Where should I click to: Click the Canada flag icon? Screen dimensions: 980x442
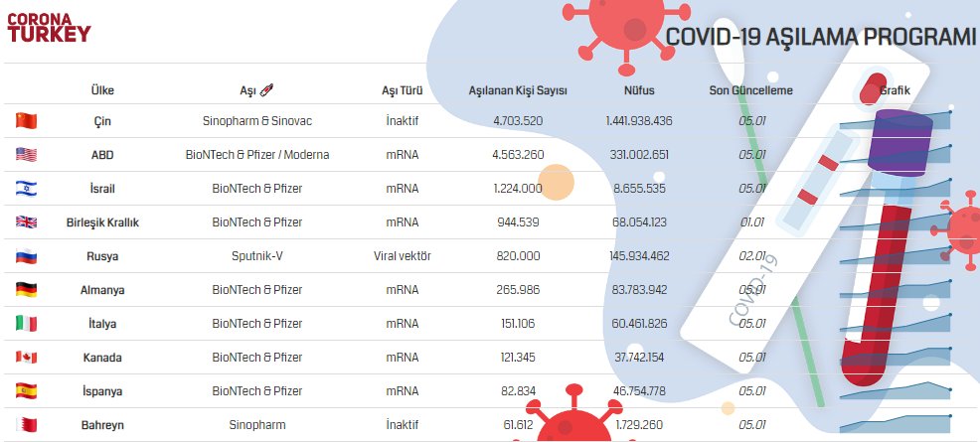coord(26,358)
